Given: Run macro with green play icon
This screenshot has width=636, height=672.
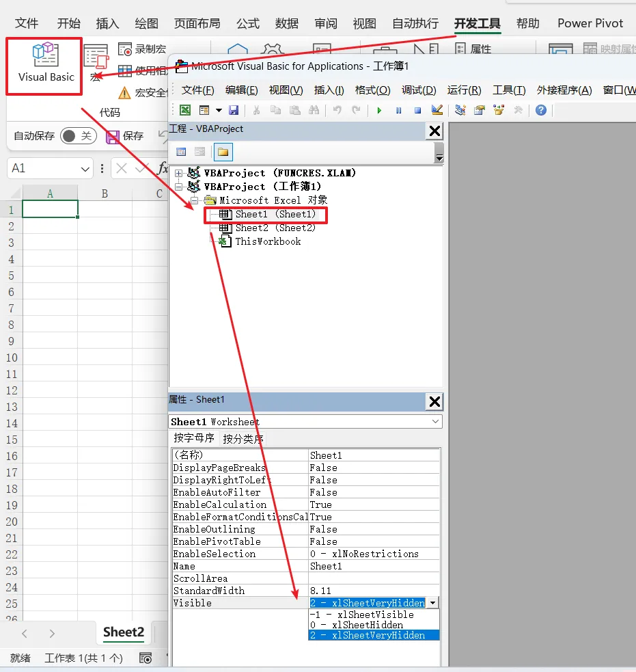Looking at the screenshot, I should click(x=379, y=110).
